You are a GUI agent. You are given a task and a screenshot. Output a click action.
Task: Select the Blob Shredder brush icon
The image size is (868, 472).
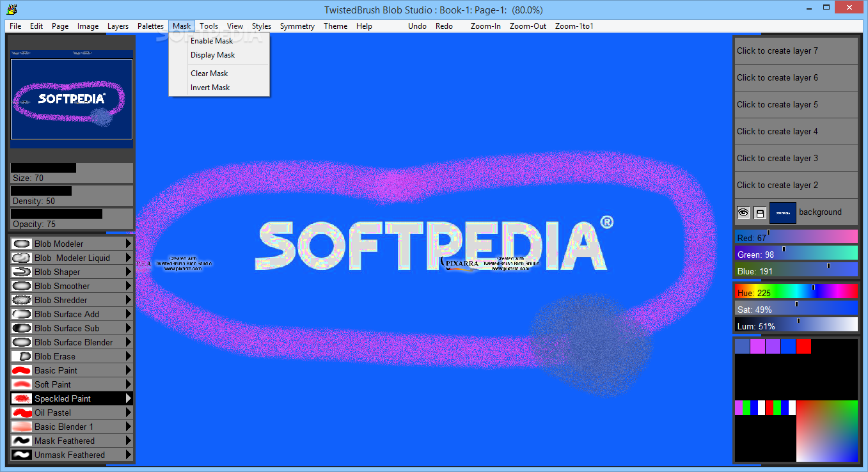(22, 300)
